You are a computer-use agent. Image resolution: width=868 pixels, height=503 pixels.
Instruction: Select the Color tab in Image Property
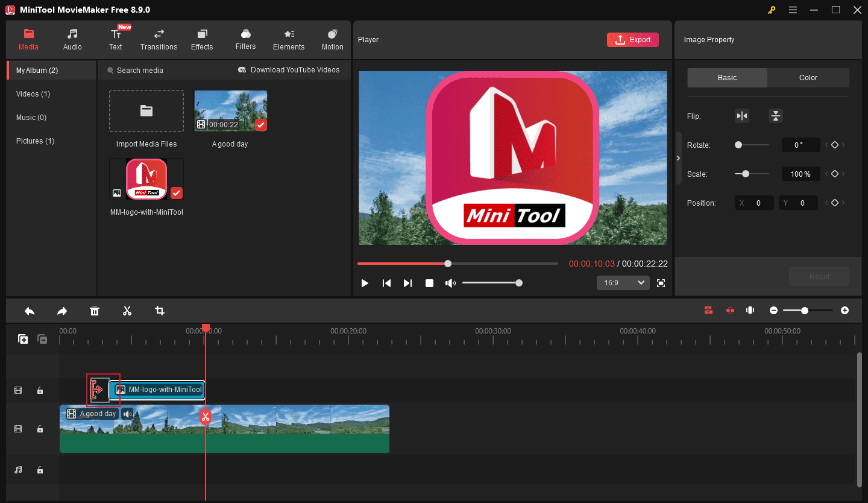[x=808, y=78]
